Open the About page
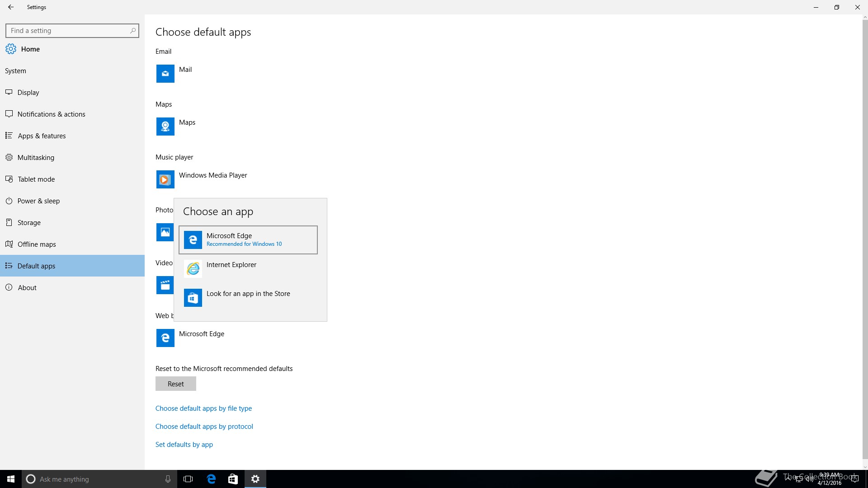 pos(72,288)
